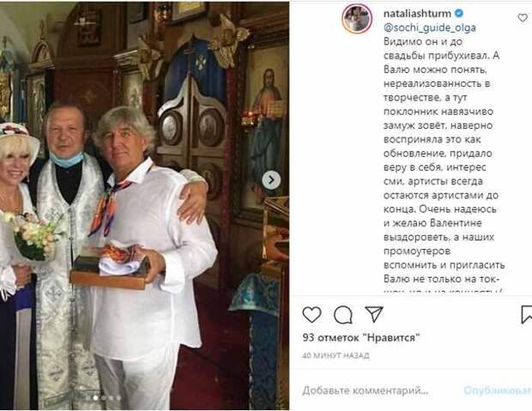
Task: Share the post with the paper plane icon
Action: click(374, 314)
